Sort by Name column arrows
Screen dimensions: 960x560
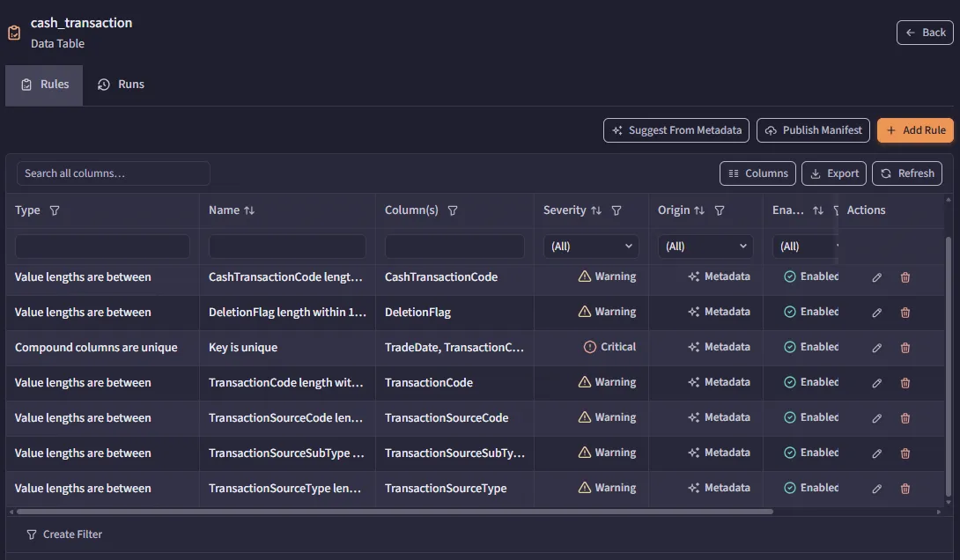tap(249, 210)
